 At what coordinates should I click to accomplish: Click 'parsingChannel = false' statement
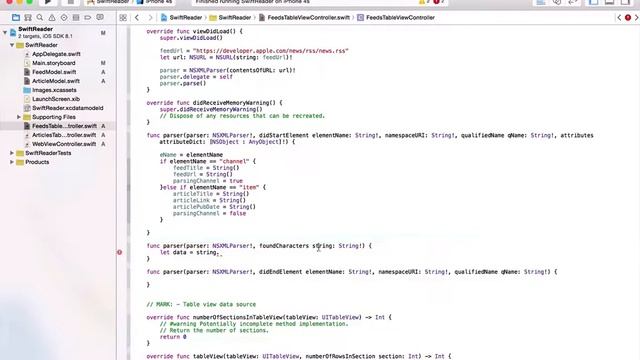[209, 213]
